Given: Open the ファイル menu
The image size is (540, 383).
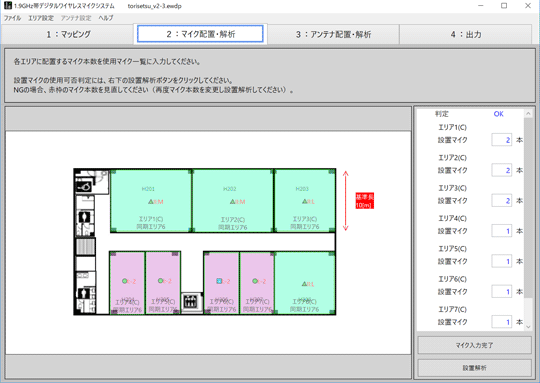Looking at the screenshot, I should click(x=12, y=18).
